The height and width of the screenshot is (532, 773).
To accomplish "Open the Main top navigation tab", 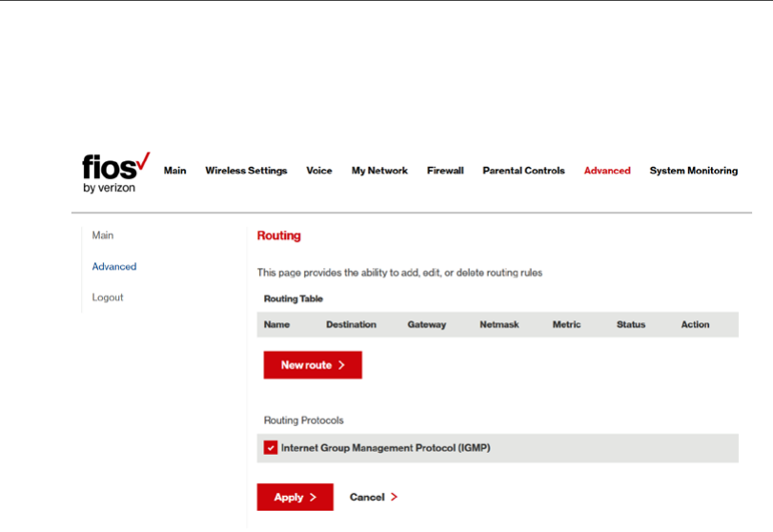I will 175,171.
